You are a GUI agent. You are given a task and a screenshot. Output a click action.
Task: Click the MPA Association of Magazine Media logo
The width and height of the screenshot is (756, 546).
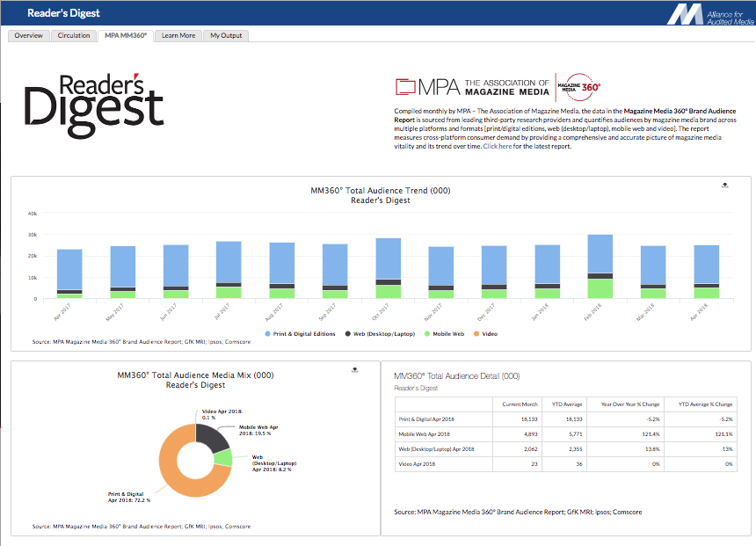tap(473, 86)
